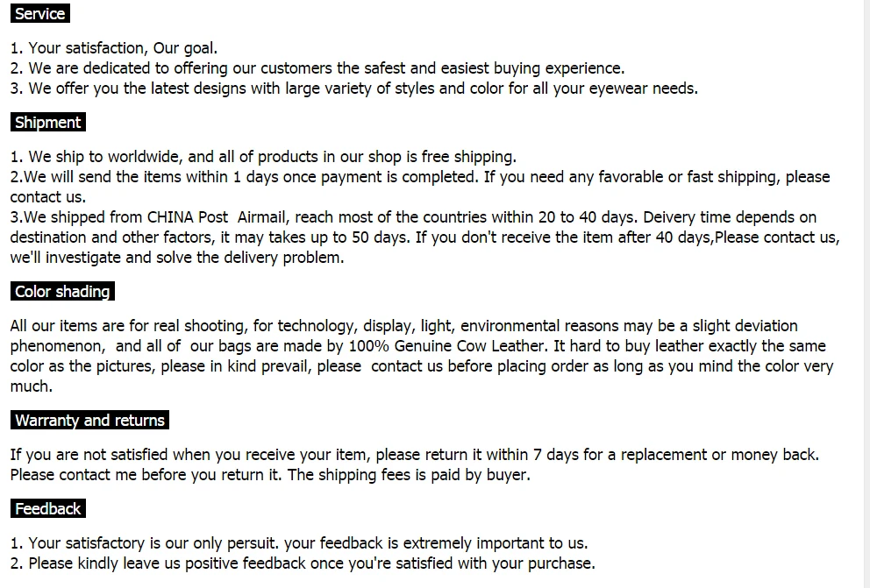Click the line about safest and easiest buying experience

[x=317, y=68]
